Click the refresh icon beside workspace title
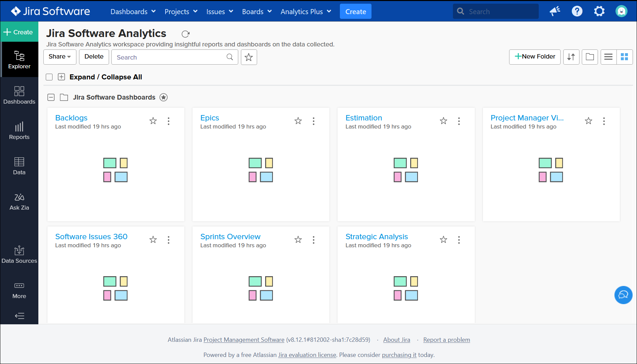The width and height of the screenshot is (637, 364). pos(185,34)
